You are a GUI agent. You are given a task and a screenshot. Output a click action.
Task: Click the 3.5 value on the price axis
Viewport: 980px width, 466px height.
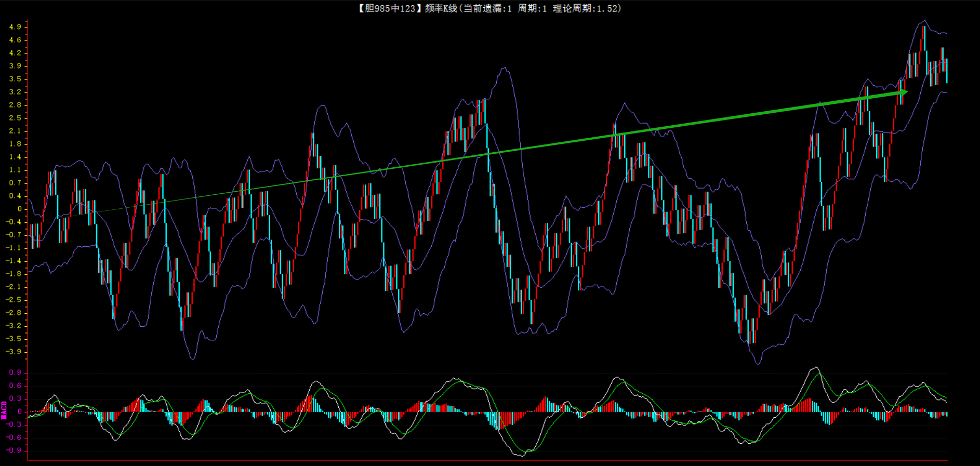(15, 79)
